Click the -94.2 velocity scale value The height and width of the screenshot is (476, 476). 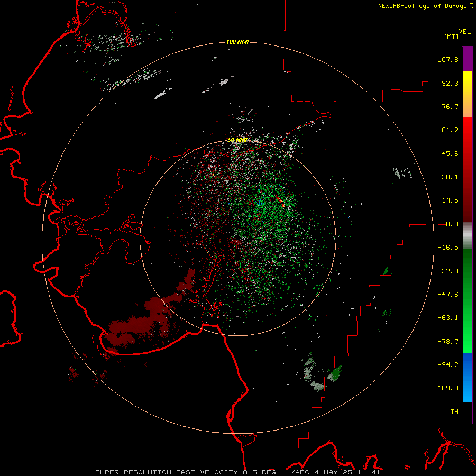(448, 364)
